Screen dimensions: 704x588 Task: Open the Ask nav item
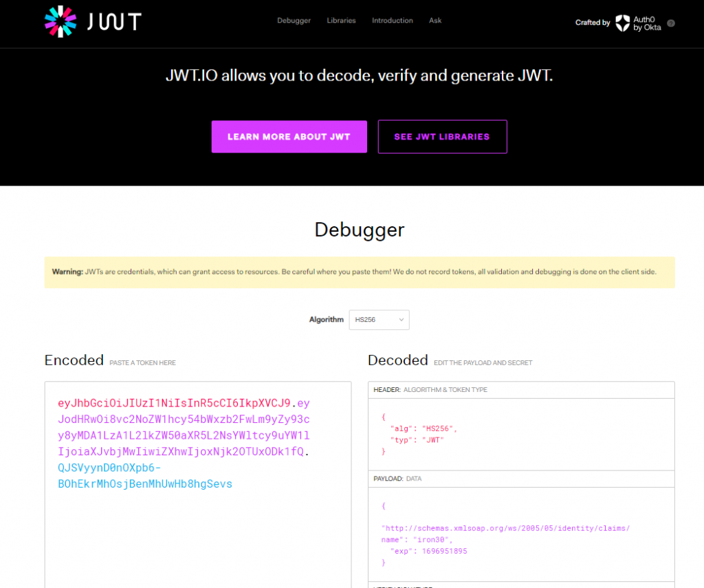[x=435, y=21]
